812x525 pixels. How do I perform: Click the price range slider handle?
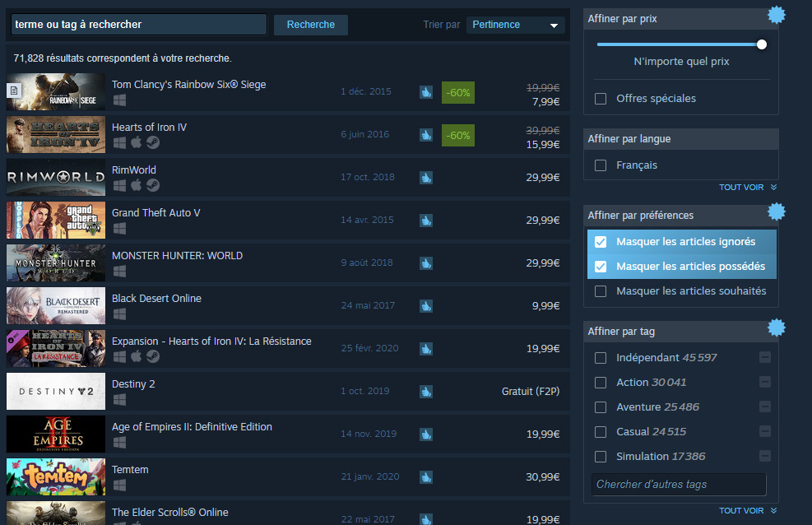click(x=761, y=44)
